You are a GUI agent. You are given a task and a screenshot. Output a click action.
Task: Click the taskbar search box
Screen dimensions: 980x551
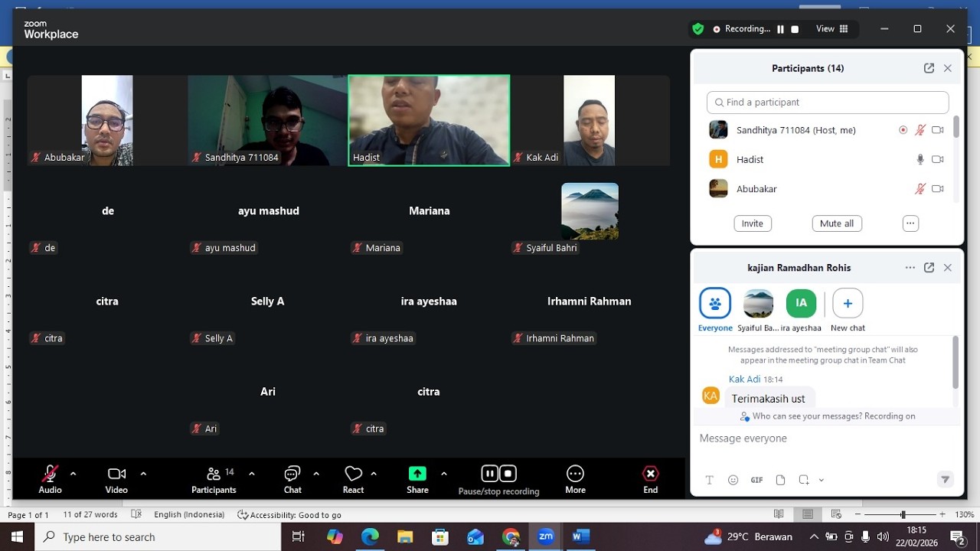click(158, 537)
